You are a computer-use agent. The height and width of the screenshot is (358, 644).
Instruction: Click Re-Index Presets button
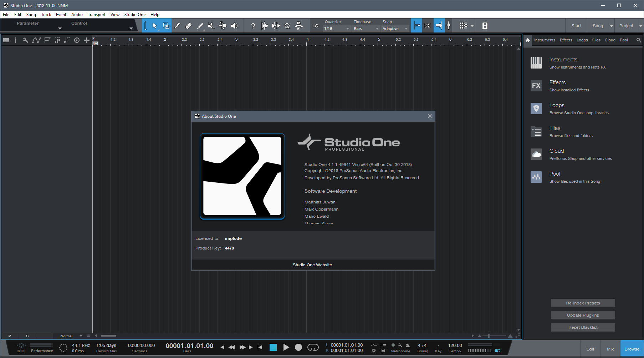(583, 303)
